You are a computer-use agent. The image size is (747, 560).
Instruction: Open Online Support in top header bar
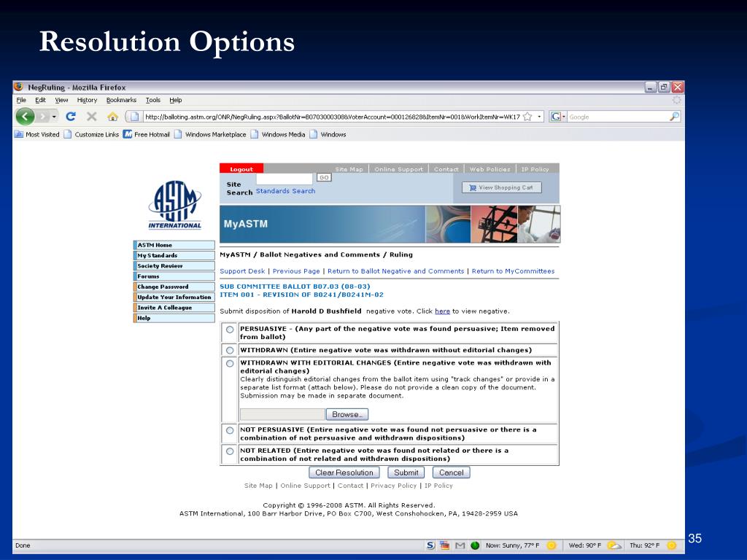(398, 169)
